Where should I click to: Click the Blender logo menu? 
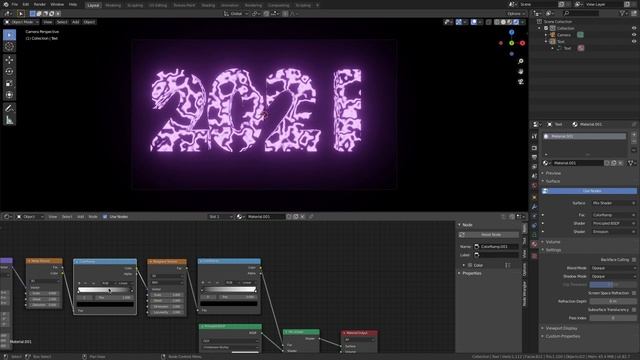click(x=6, y=4)
